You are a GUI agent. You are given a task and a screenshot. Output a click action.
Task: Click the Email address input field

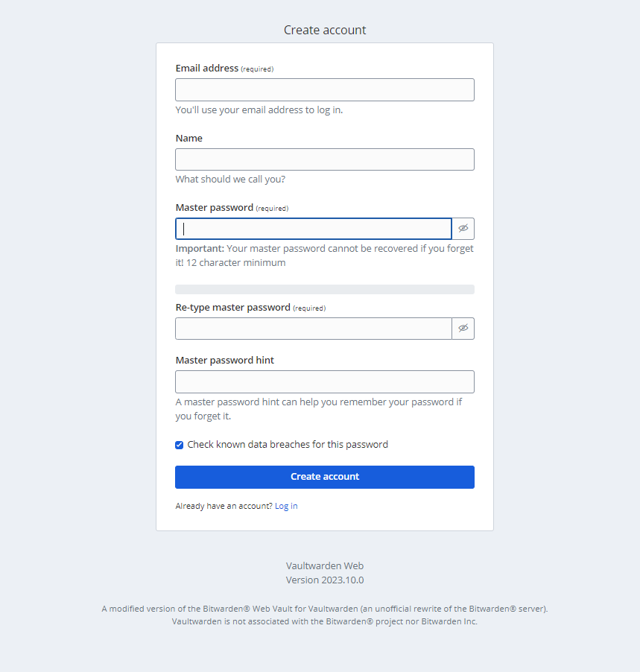point(325,89)
